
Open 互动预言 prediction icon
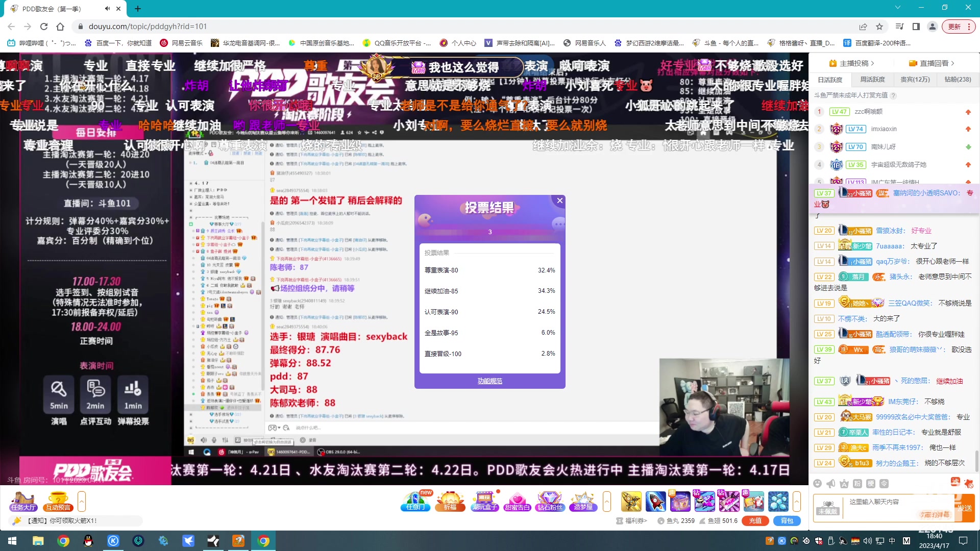[58, 502]
